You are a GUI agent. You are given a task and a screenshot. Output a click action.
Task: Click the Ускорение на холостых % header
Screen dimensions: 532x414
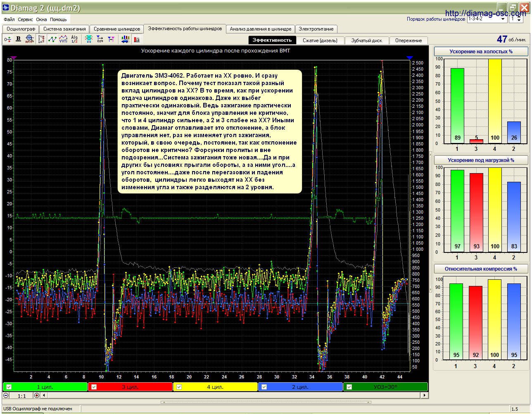pos(481,52)
